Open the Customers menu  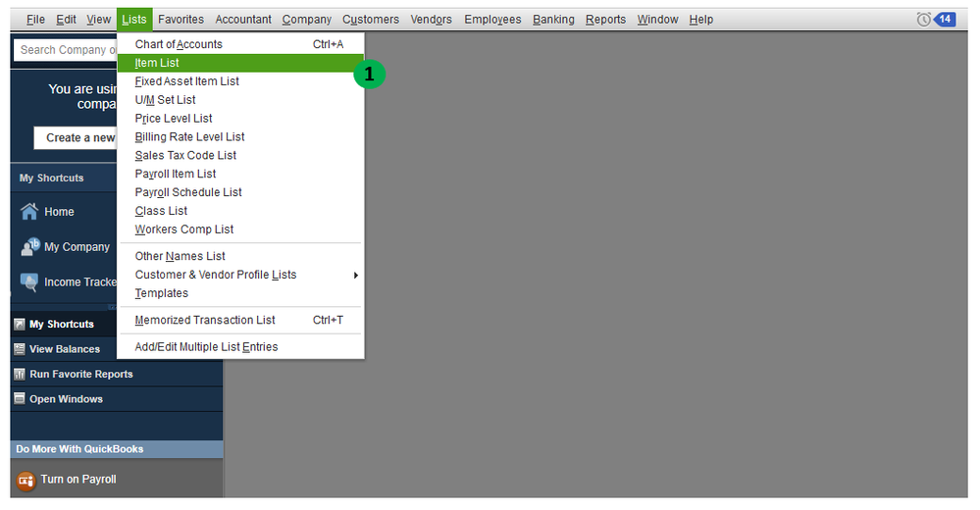pyautogui.click(x=371, y=20)
